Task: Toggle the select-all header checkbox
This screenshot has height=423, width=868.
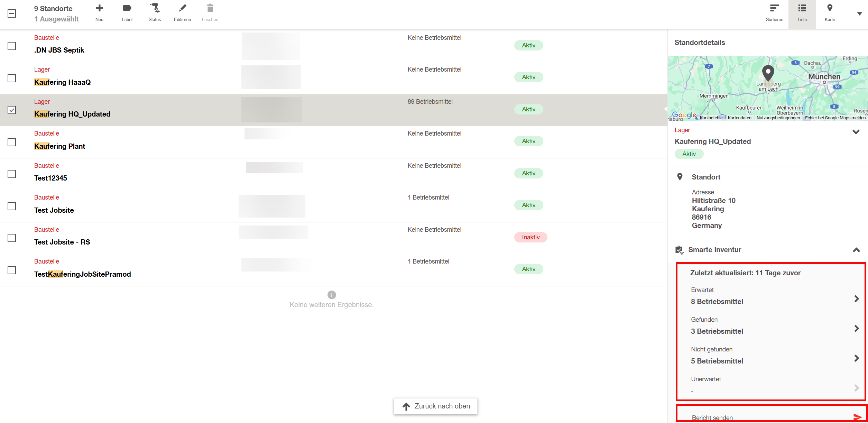Action: [x=12, y=14]
